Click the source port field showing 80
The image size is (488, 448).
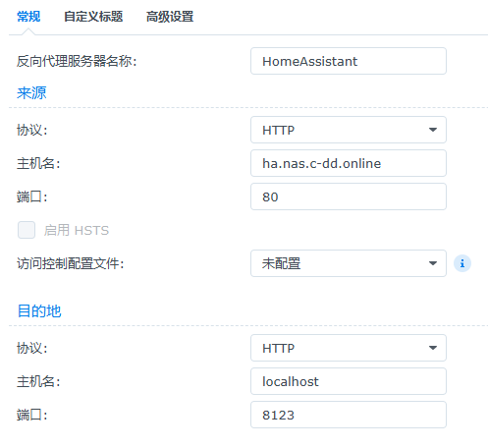coord(349,196)
